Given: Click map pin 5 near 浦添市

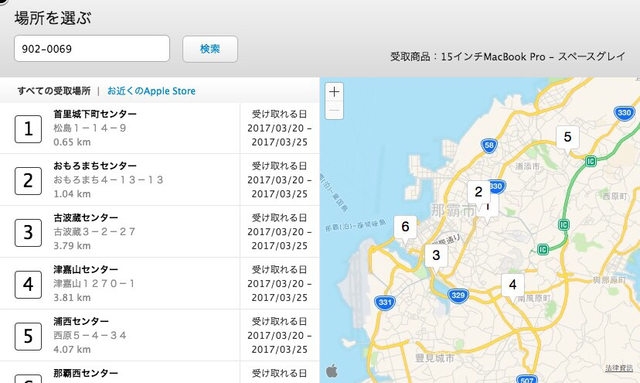Looking at the screenshot, I should coord(568,137).
